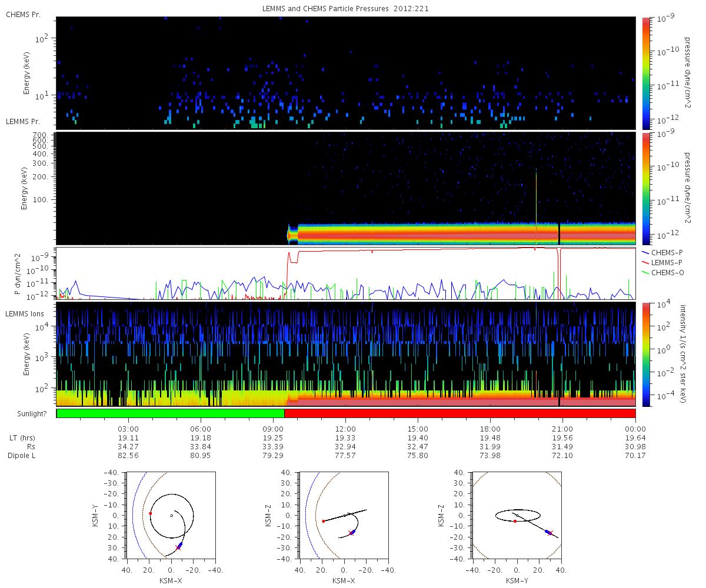
Task: Click the 'Dipole L' row label
Action: 22,456
